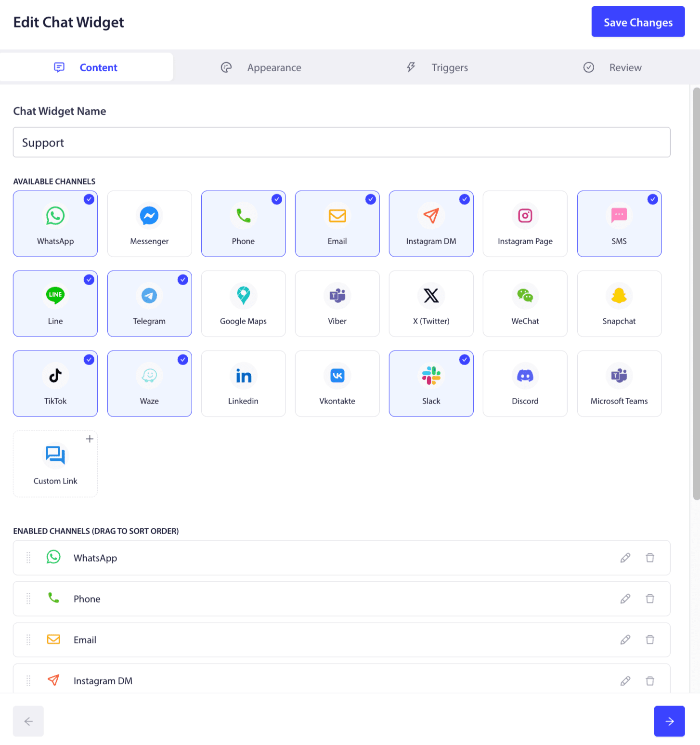Click the back navigation arrow button

pos(28,721)
